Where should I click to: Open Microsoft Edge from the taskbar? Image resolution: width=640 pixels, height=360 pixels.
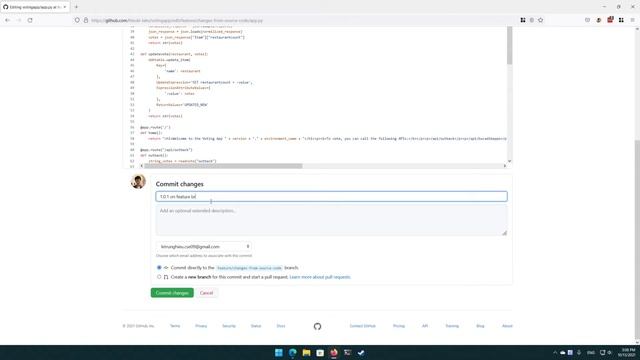[x=293, y=353]
